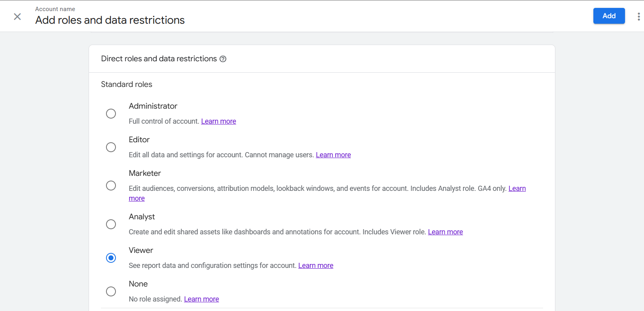Select the Editor role radio button
Screen dimensions: 644x311
point(111,147)
